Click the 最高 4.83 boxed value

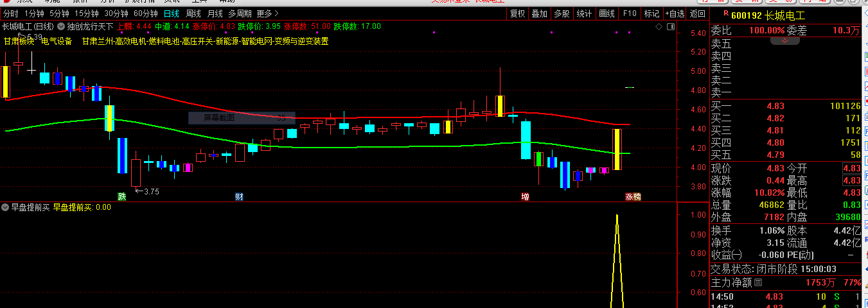point(851,180)
